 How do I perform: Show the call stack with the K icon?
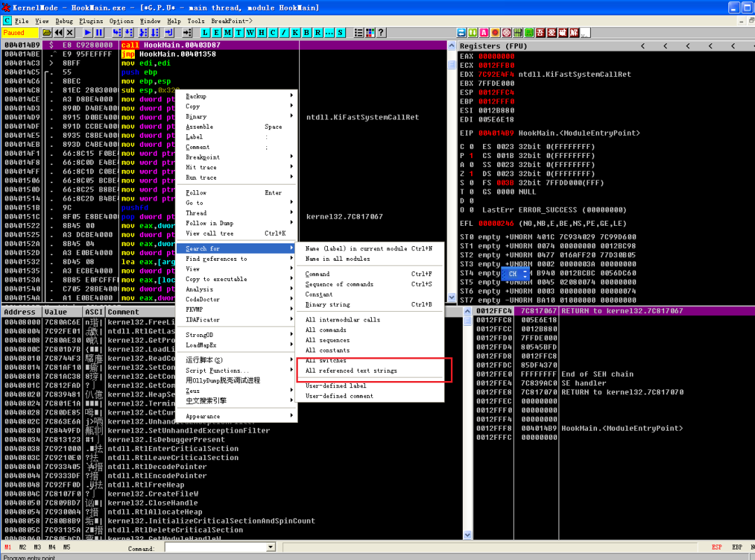(295, 33)
